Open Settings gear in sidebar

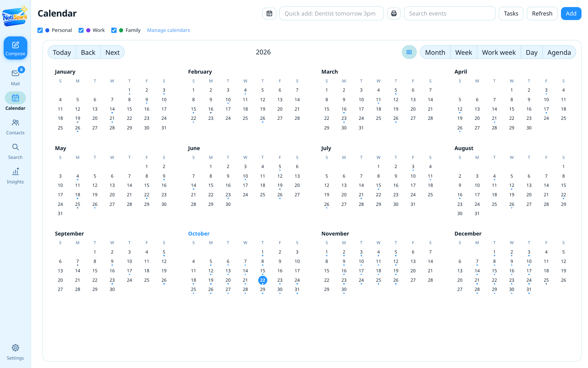click(x=15, y=348)
